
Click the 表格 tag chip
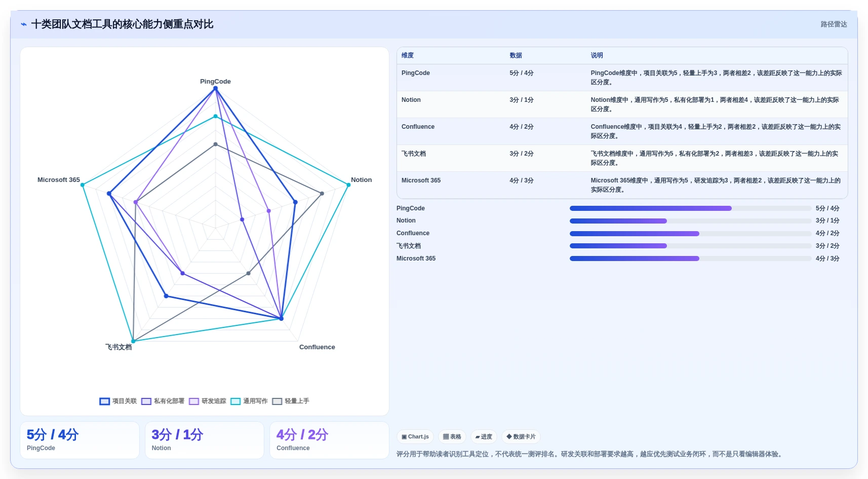(452, 437)
